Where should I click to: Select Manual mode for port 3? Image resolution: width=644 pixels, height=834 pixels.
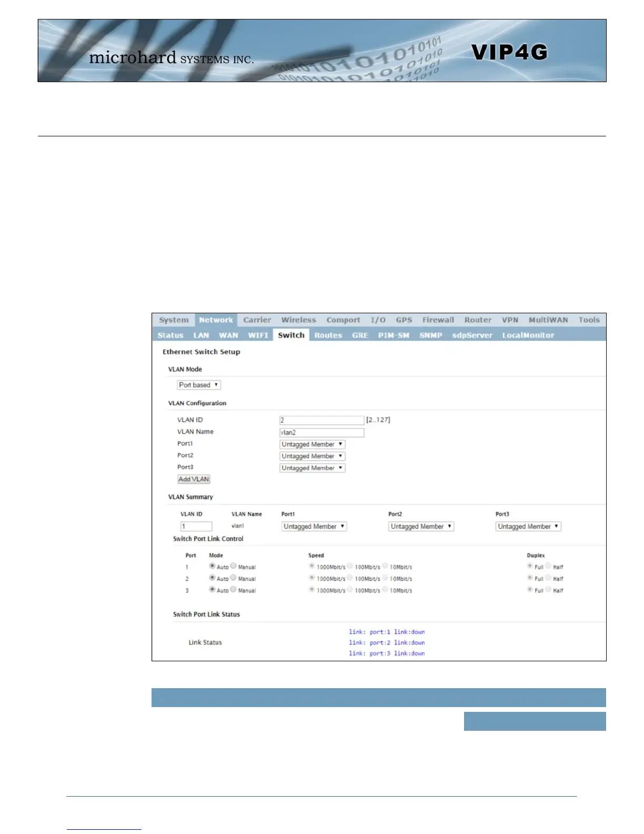pyautogui.click(x=234, y=590)
